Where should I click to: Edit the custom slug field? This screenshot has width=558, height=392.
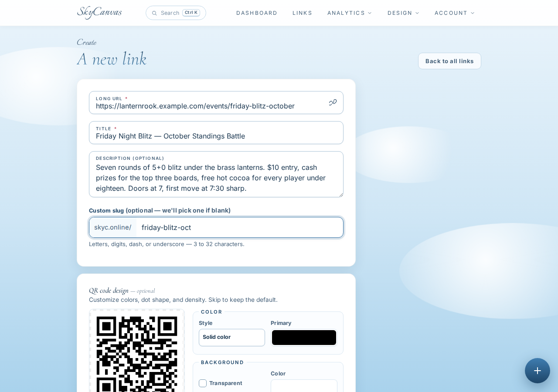pos(239,227)
